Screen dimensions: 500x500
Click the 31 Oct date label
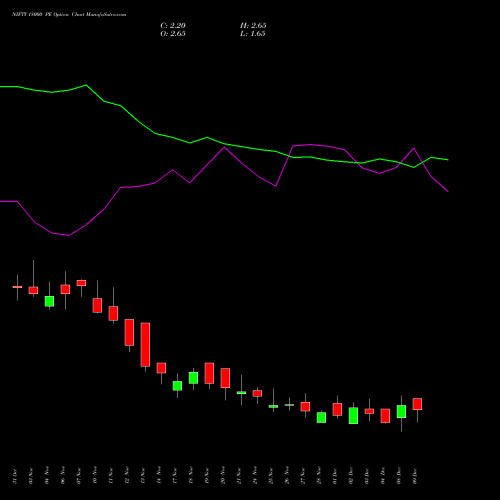pos(15,476)
